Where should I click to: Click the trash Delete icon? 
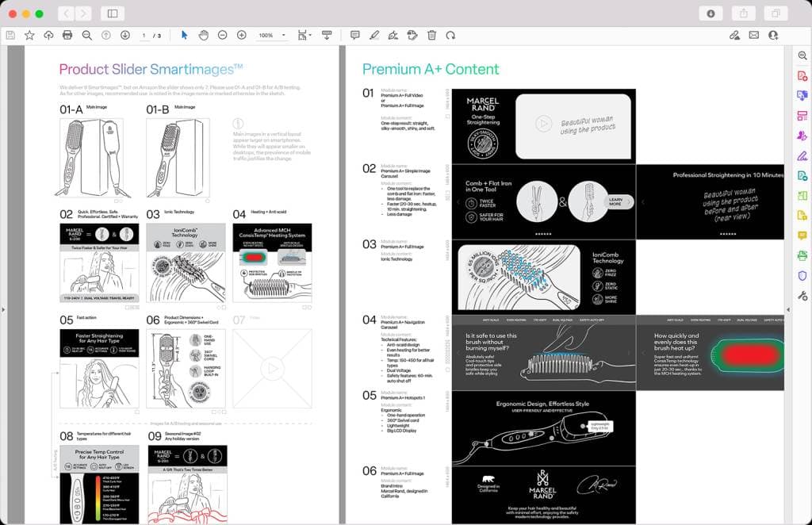[432, 35]
